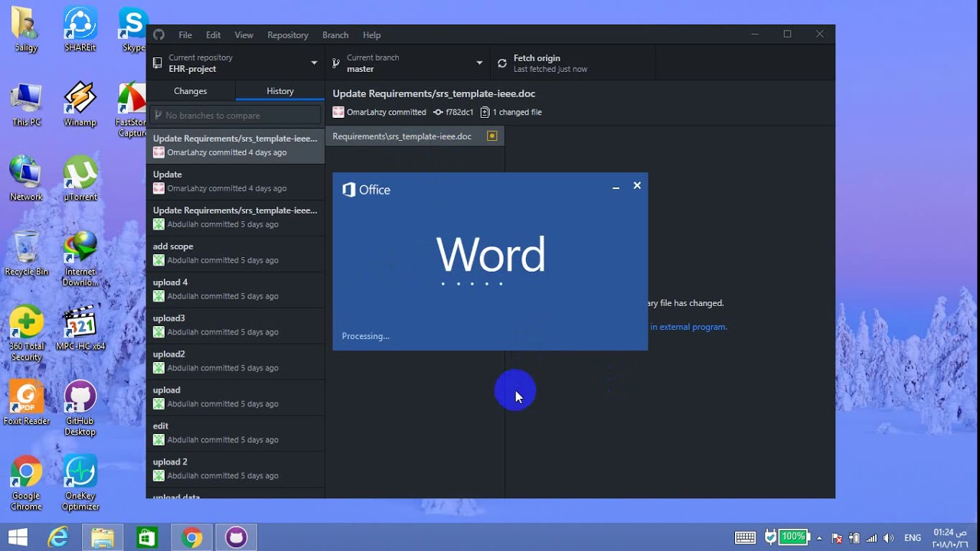Screen dimensions: 980x551
Task: Close the Word splash screen
Action: (x=637, y=186)
